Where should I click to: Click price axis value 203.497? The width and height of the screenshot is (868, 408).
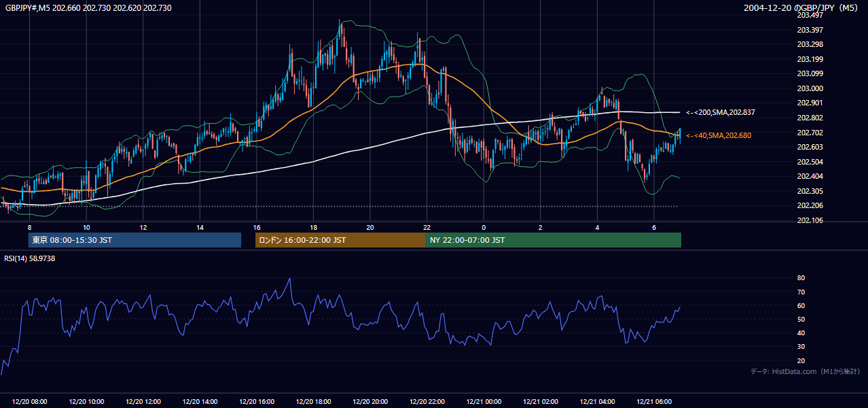(810, 15)
